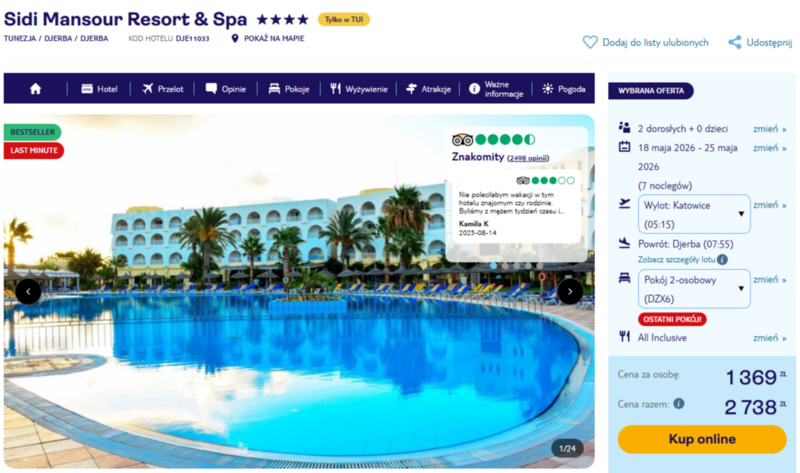800x473 pixels.
Task: Add hotel via heart favorites icon
Action: click(x=590, y=42)
